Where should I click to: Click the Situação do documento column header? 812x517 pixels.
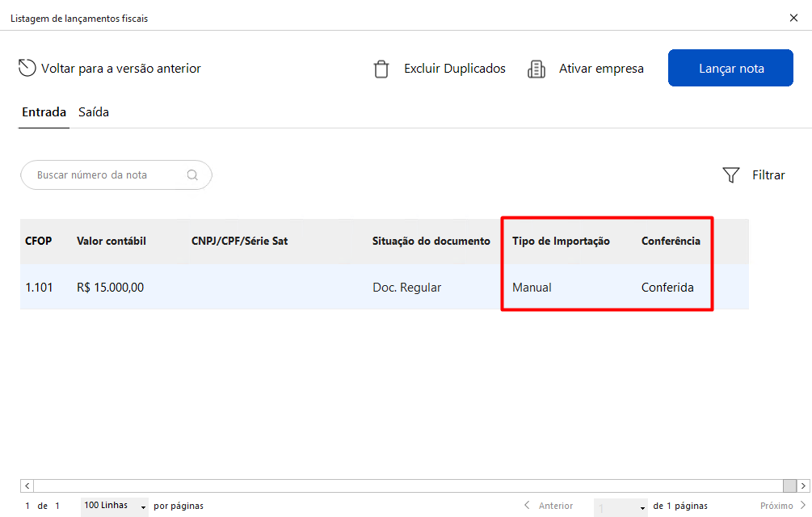[431, 242]
